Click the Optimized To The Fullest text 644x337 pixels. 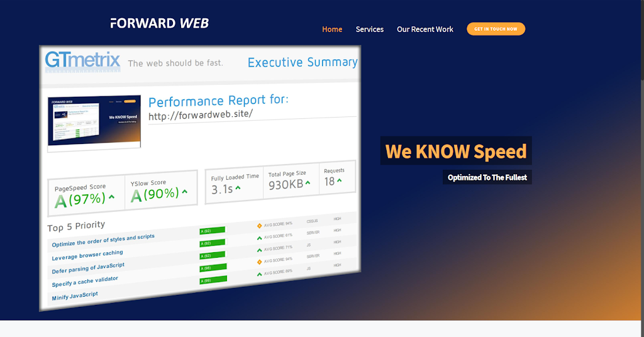click(x=487, y=177)
